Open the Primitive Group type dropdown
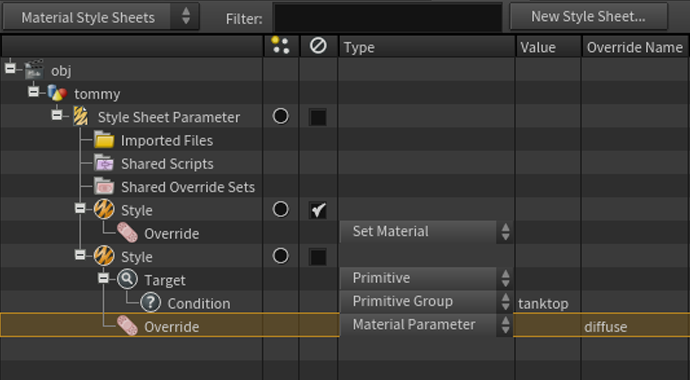This screenshot has height=380, width=690. click(426, 302)
